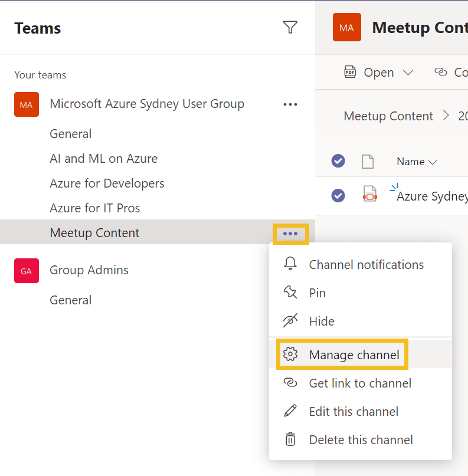468x476 pixels.
Task: Click the file type column header icon
Action: (368, 161)
